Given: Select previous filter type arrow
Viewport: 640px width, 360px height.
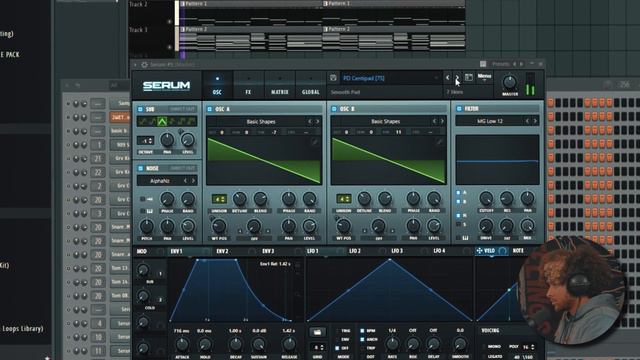Looking at the screenshot, I should click(527, 121).
